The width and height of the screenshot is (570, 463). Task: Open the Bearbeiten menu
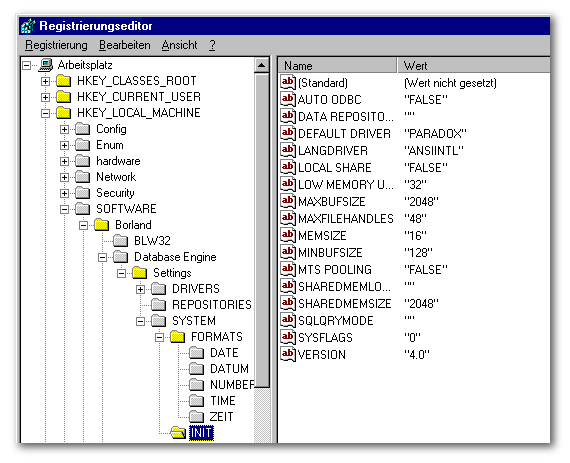coord(125,45)
